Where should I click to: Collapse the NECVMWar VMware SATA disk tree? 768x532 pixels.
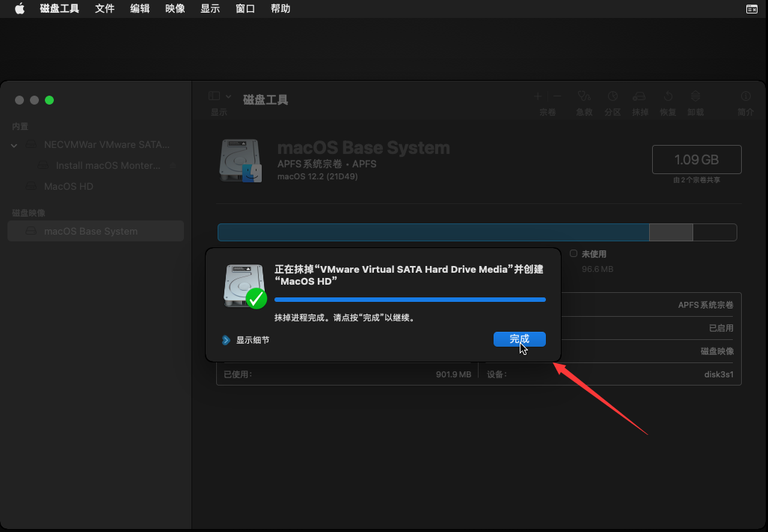[14, 146]
